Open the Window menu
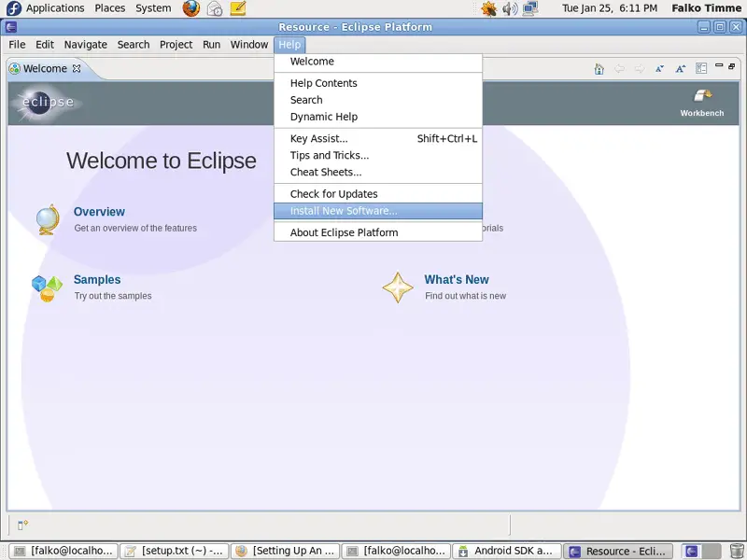This screenshot has width=747, height=560. pyautogui.click(x=249, y=44)
